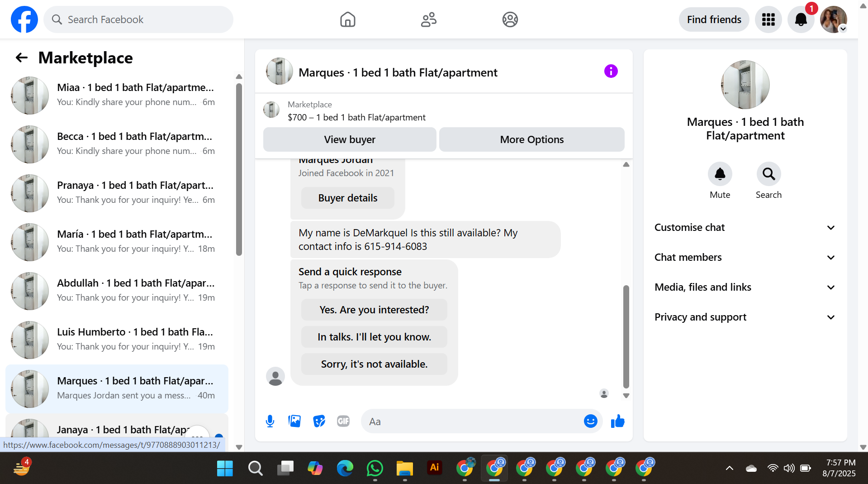868x484 pixels.
Task: Attach a photo file to the message
Action: pos(294,422)
